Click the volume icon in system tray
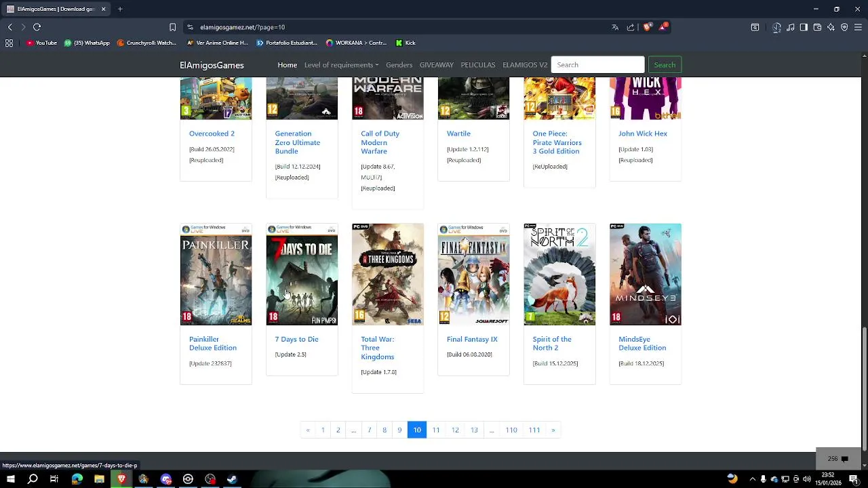Viewport: 868px width, 488px height. coord(806,479)
